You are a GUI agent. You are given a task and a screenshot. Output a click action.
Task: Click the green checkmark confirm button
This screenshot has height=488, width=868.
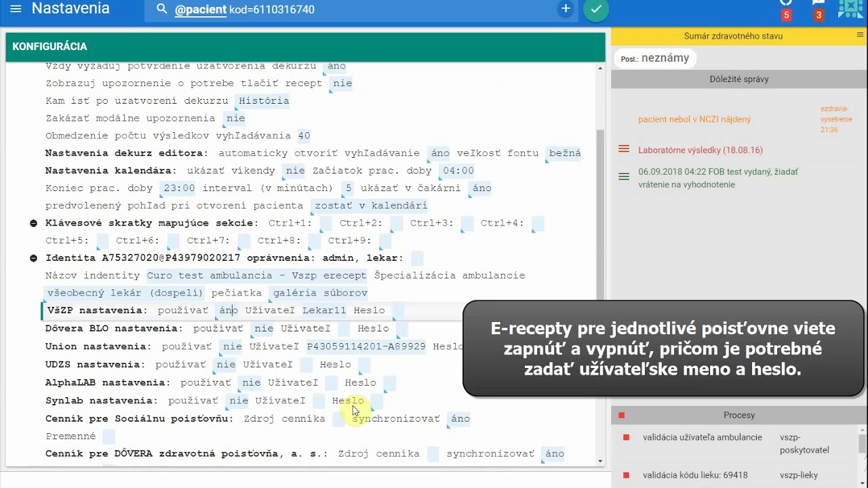tap(596, 9)
